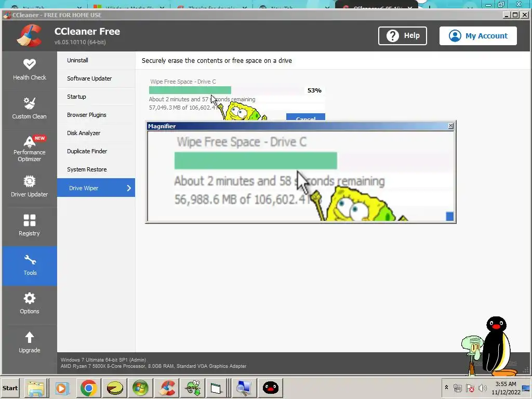Open the Windows Start menu
Image resolution: width=532 pixels, height=399 pixels.
click(x=10, y=388)
